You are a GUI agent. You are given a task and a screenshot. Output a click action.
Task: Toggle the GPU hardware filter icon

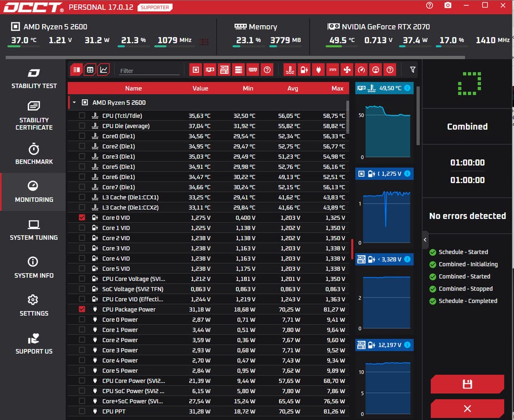(x=210, y=70)
